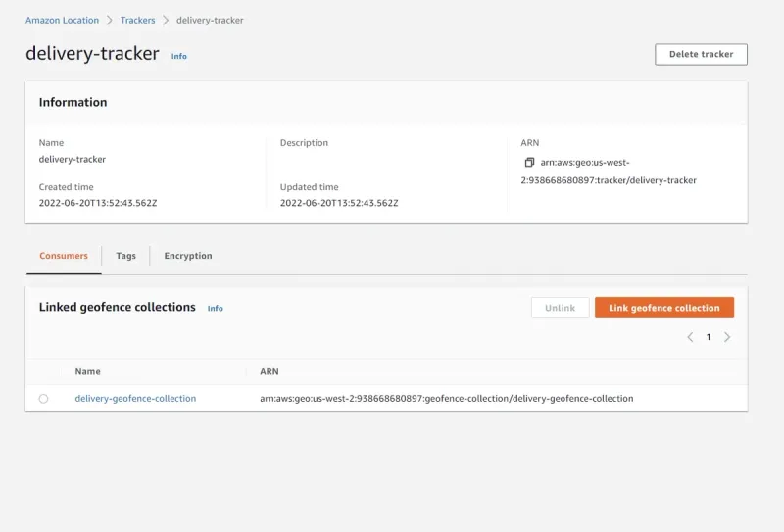Go to previous page arrow in pagination
This screenshot has height=532, width=784.
(690, 337)
